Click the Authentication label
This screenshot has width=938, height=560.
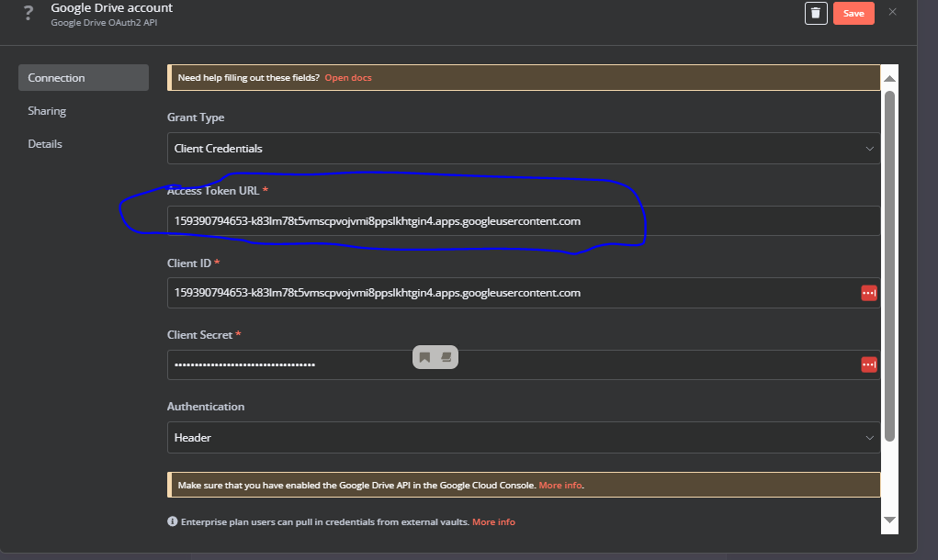[x=206, y=407]
